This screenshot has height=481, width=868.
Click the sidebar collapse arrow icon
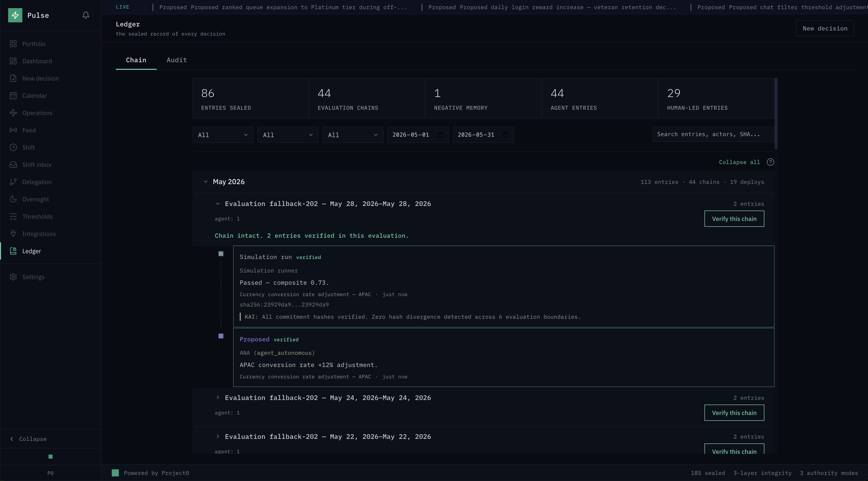(12, 439)
